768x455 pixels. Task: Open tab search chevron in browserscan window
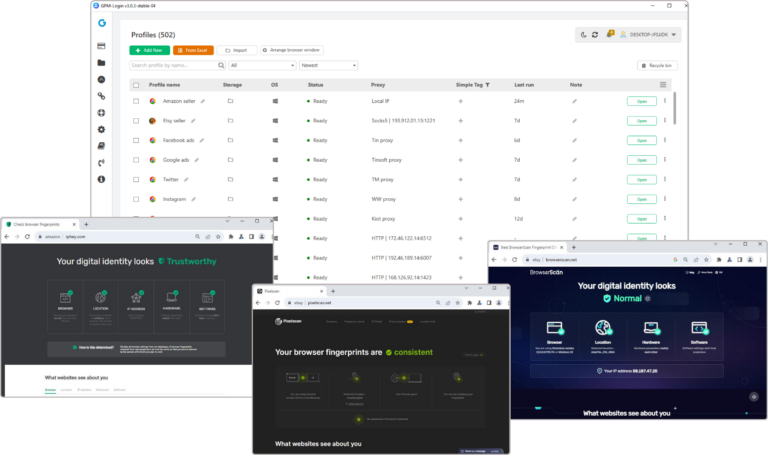point(716,244)
